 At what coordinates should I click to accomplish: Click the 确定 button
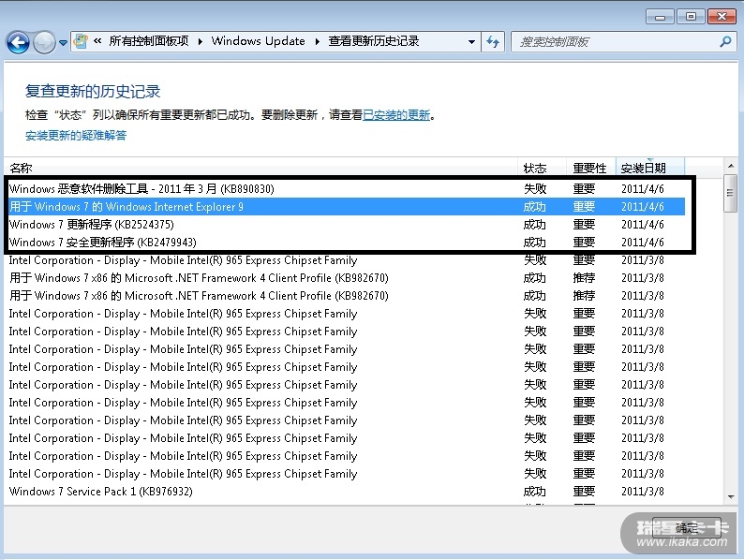(x=687, y=527)
